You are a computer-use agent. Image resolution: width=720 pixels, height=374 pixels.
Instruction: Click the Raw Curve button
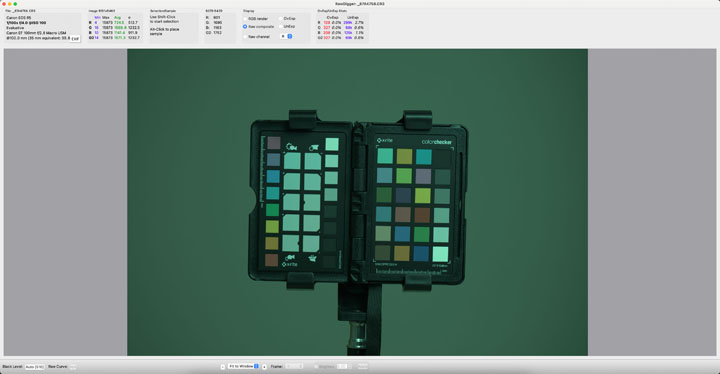[73, 367]
